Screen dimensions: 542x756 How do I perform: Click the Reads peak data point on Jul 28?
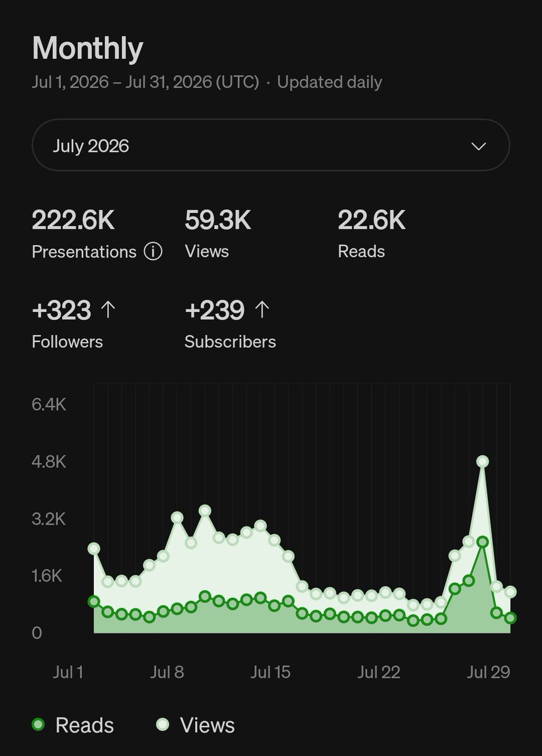[x=483, y=542]
